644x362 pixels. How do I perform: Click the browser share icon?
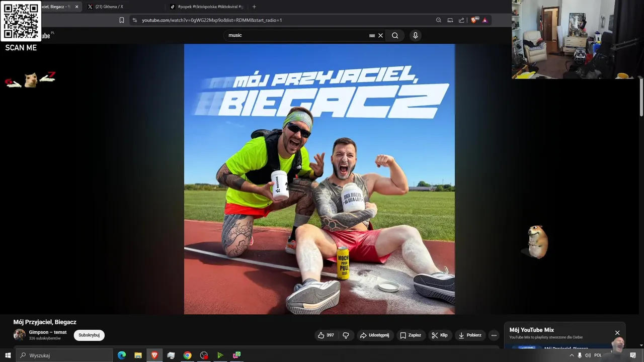461,20
